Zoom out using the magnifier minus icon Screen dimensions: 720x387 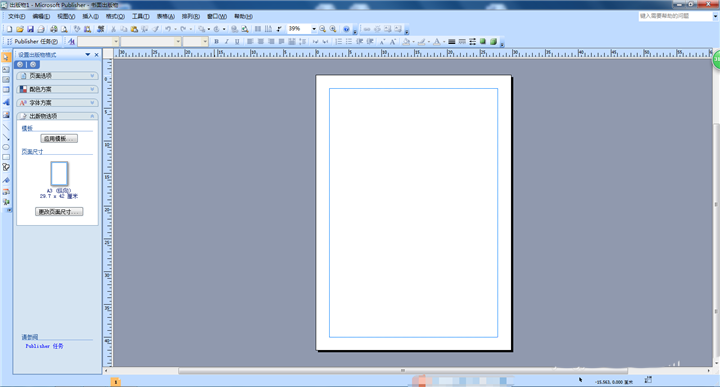[323, 29]
